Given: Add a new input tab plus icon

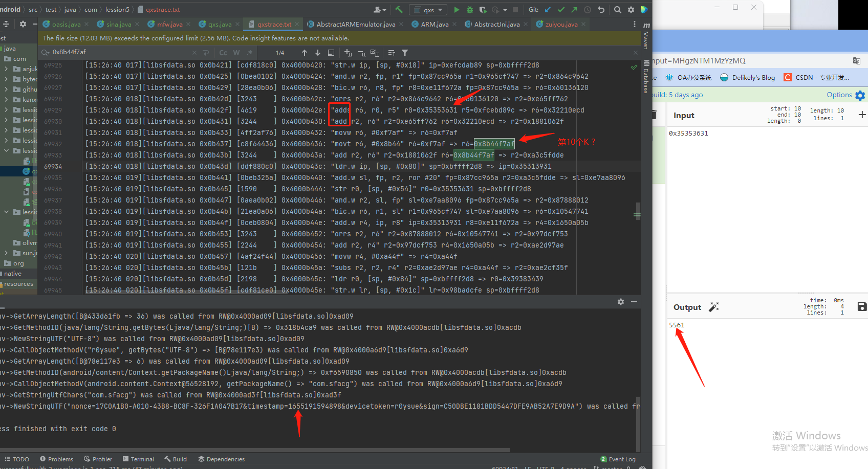Looking at the screenshot, I should tap(862, 115).
